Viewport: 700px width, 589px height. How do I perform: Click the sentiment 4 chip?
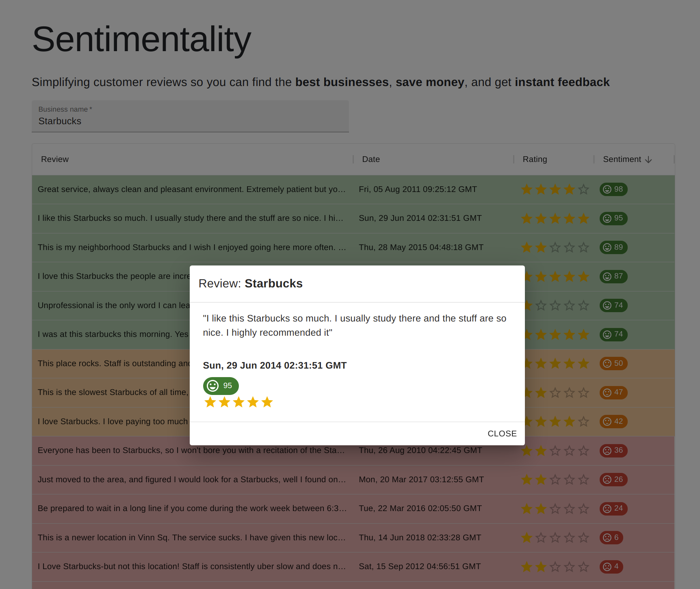pos(611,566)
